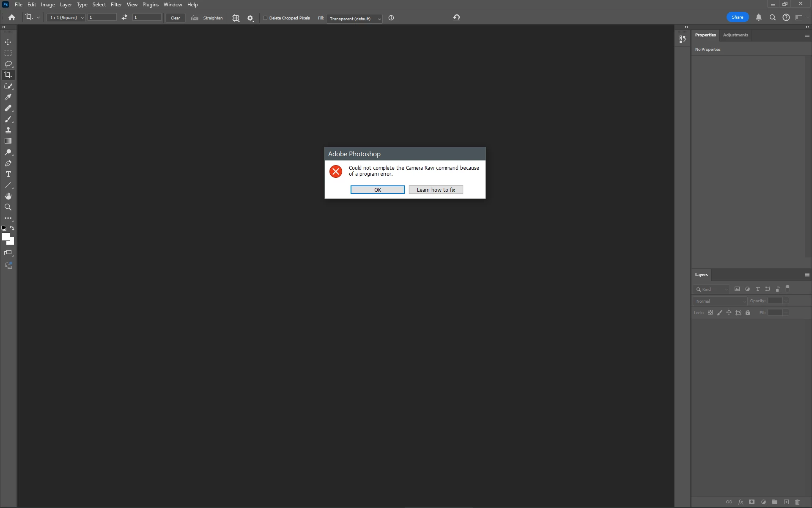Select the Lasso tool

tap(8, 64)
